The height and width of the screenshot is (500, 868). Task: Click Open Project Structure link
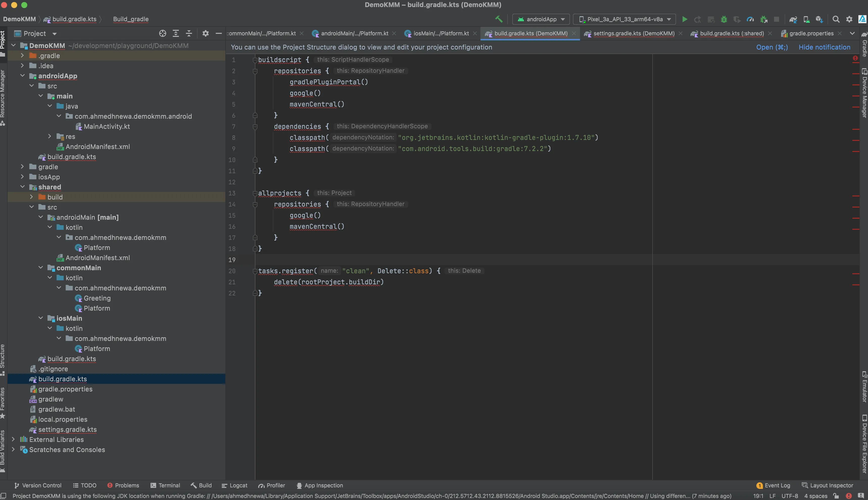[x=771, y=47]
